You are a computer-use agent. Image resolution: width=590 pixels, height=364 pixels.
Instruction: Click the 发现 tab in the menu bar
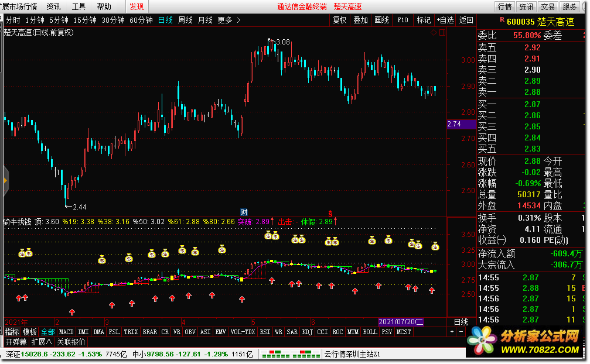click(137, 6)
